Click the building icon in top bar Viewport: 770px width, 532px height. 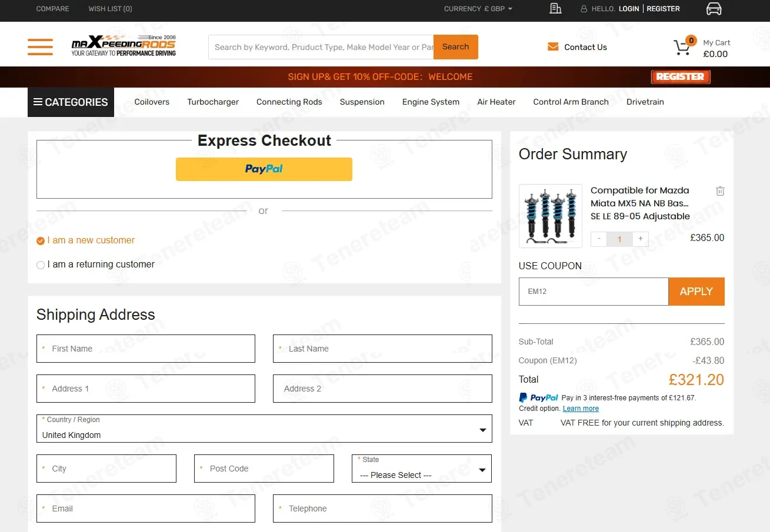(555, 8)
